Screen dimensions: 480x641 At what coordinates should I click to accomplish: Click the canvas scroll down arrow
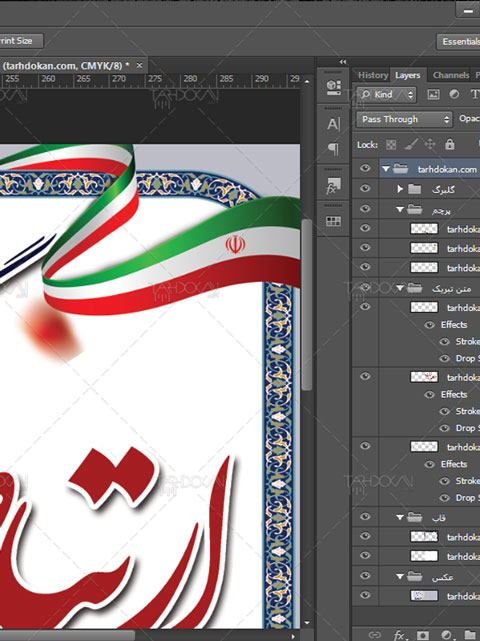pos(307,623)
